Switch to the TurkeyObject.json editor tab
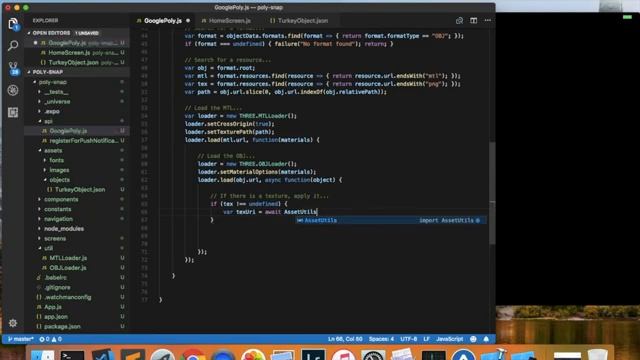Image resolution: width=640 pixels, height=360 pixels. pos(302,20)
